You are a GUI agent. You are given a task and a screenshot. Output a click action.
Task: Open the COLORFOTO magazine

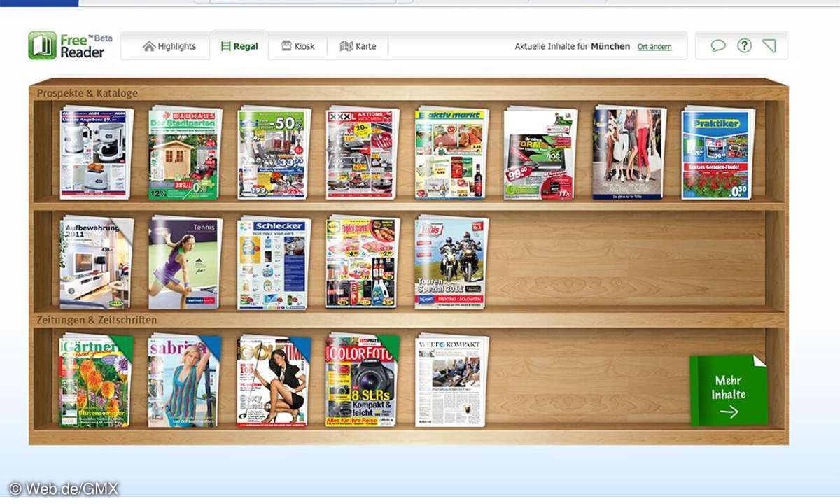[x=363, y=380]
